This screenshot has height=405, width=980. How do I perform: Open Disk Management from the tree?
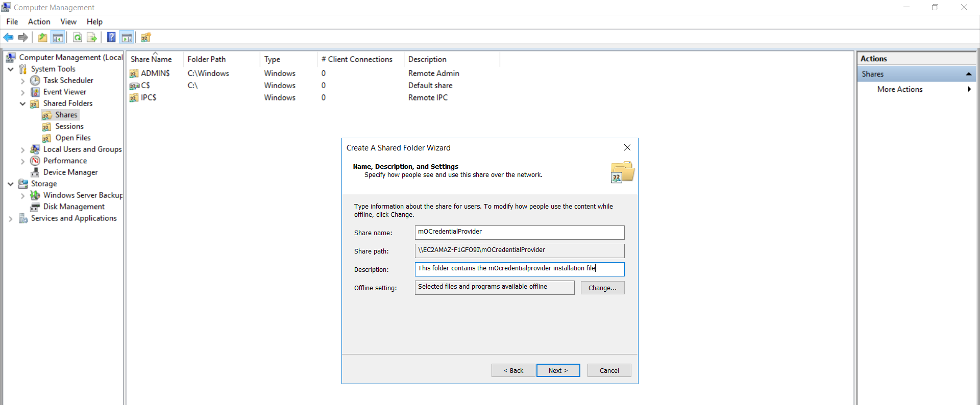73,207
